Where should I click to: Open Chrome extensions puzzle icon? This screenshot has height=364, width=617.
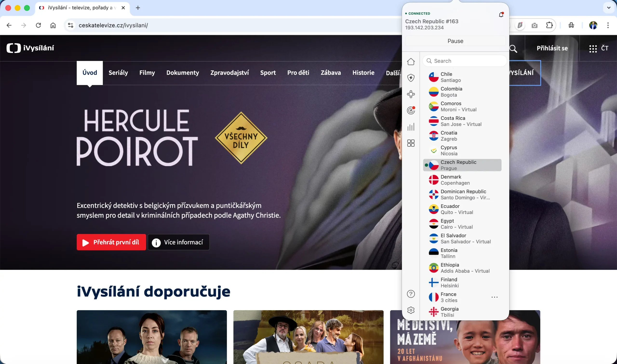[549, 25]
